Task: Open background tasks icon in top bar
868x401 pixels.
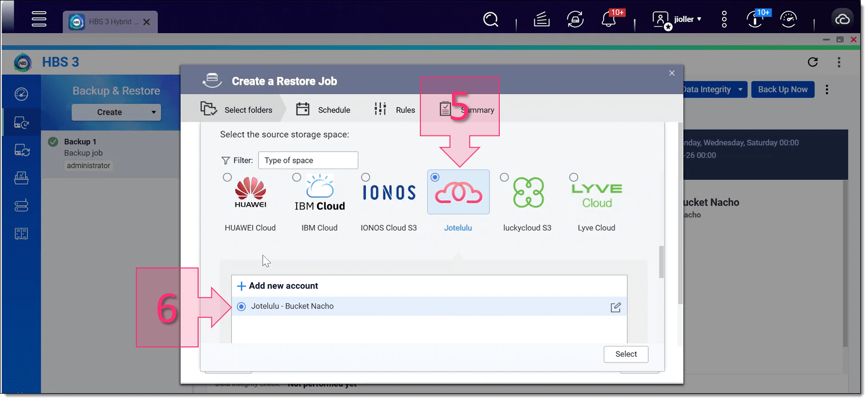Action: click(x=542, y=19)
